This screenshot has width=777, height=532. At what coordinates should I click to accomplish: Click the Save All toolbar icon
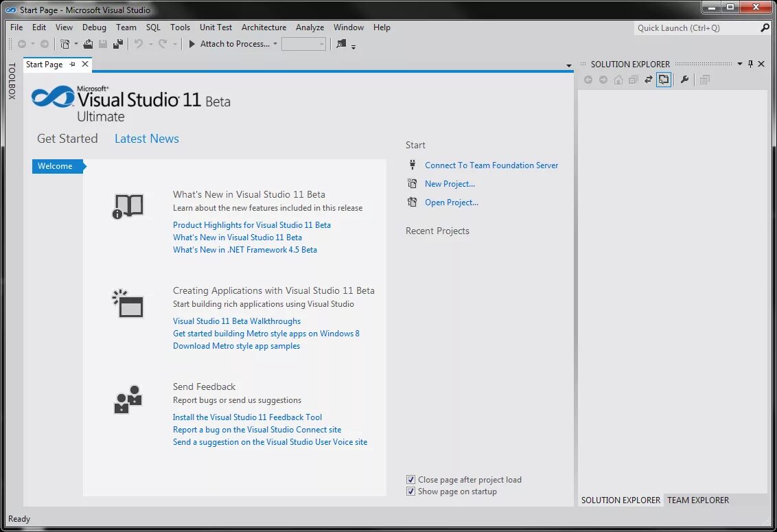pos(118,44)
